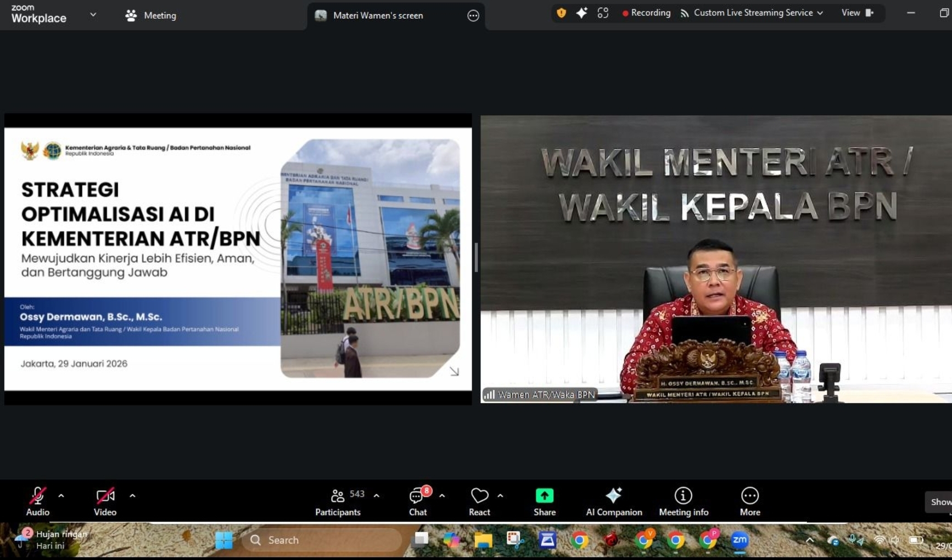The image size is (952, 560).
Task: Click the ellipsis on Materi Wamen's screen
Action: (473, 16)
